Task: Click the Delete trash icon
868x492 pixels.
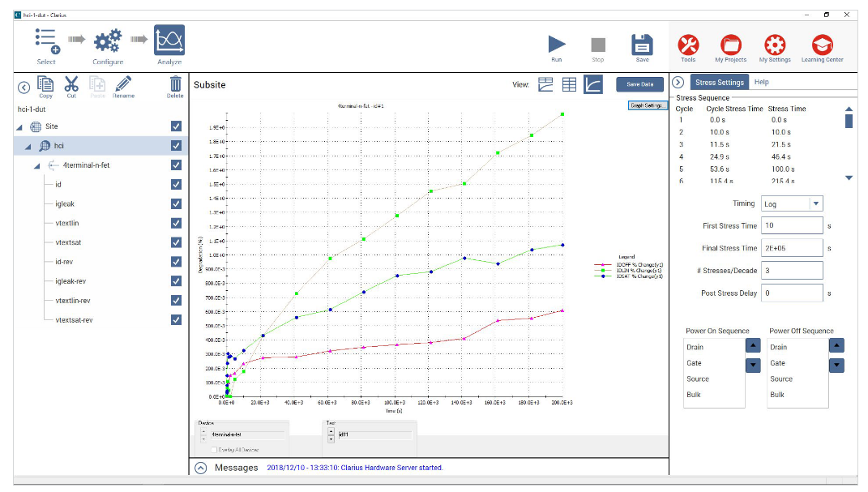Action: click(175, 83)
